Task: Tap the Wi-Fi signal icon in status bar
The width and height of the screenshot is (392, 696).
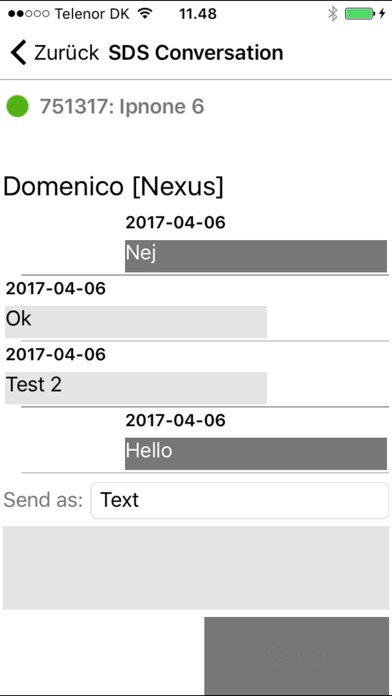Action: coord(145,14)
